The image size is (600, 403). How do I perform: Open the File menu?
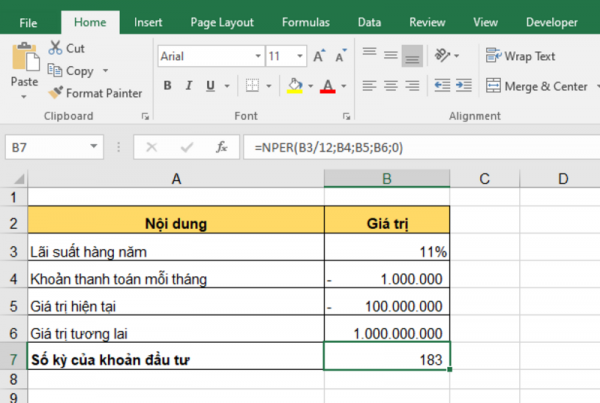click(29, 21)
